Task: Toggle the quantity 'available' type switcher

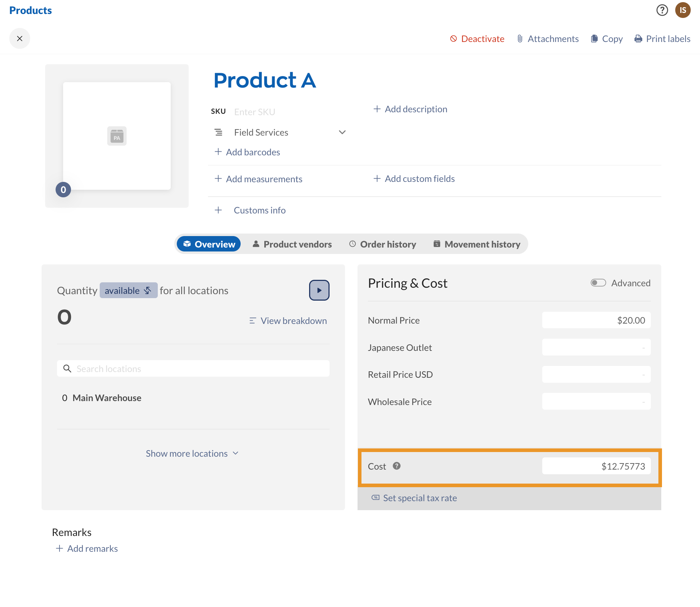Action: [x=128, y=291]
